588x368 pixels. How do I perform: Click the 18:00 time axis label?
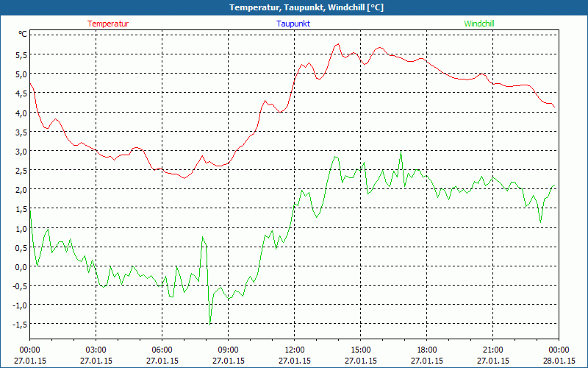point(427,350)
